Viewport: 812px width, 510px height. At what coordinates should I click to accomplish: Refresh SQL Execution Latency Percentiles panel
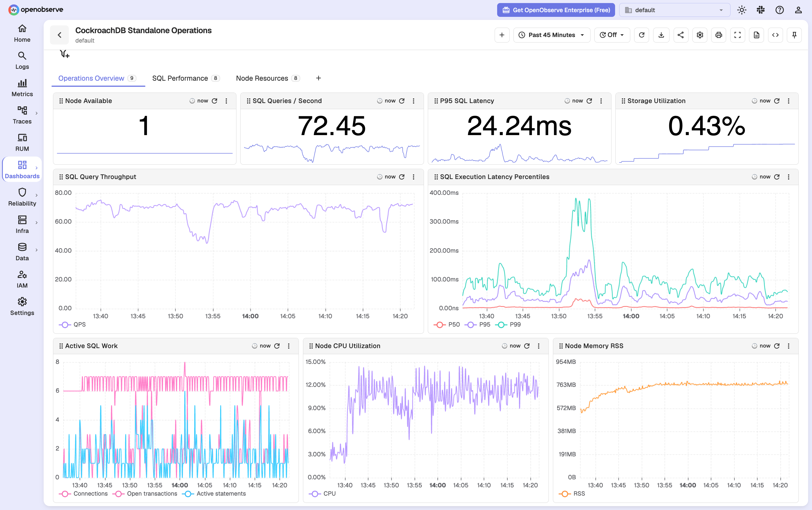[x=777, y=177]
